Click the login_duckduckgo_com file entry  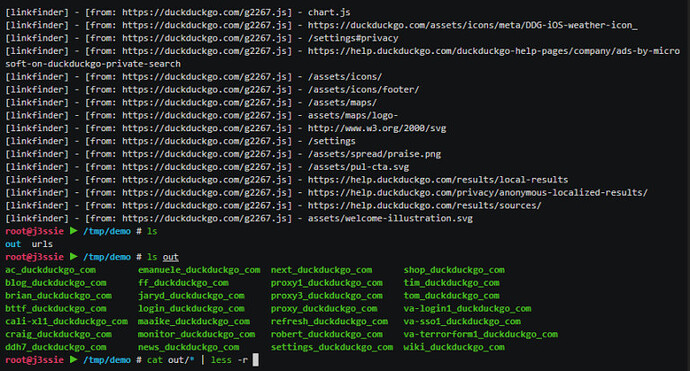click(191, 309)
